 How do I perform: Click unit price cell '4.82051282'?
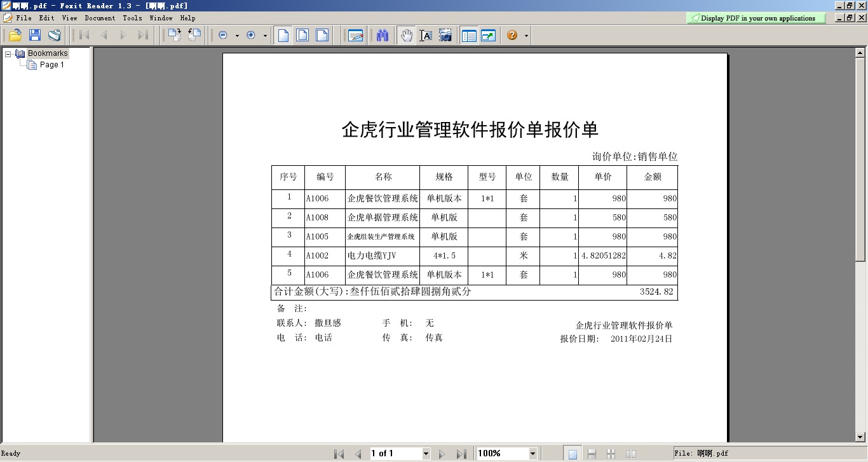click(604, 255)
